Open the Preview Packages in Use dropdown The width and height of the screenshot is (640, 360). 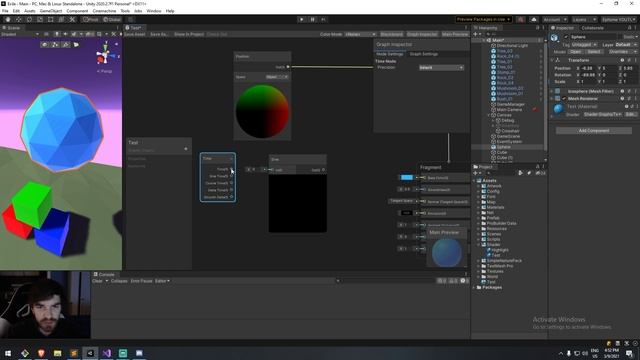(484, 20)
